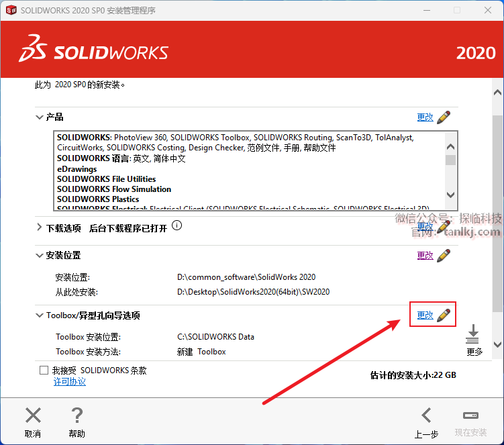Select SOLIDWORKS Plastics entry

(x=98, y=199)
